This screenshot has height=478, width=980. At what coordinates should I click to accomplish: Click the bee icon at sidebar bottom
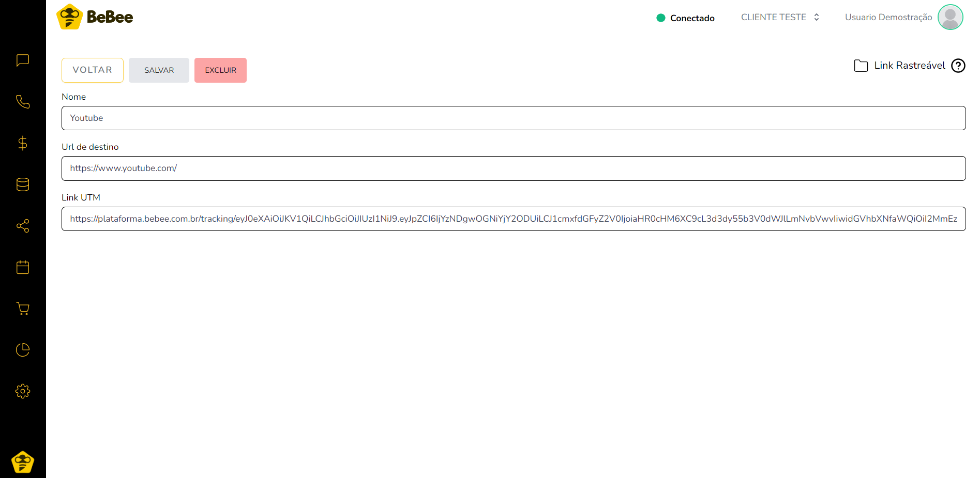tap(23, 462)
